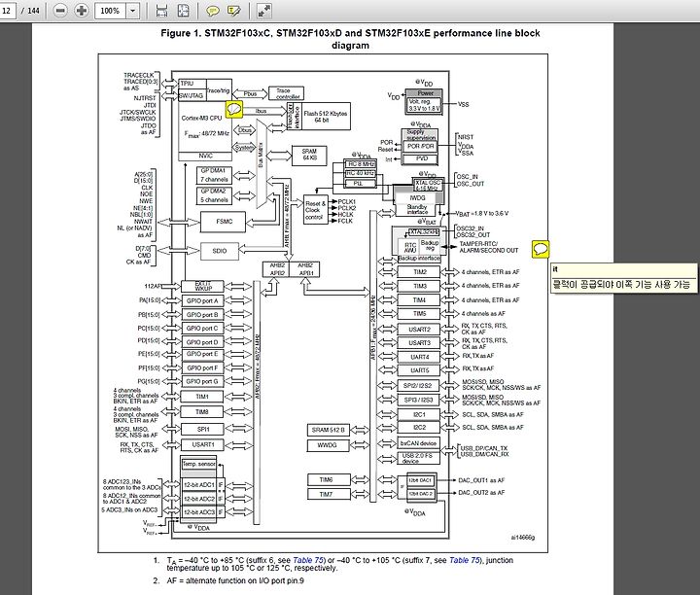Screen dimensions: 700x595
Task: Click the 'Flash 512 Kbytes 64 bit' block
Action: coord(326,117)
